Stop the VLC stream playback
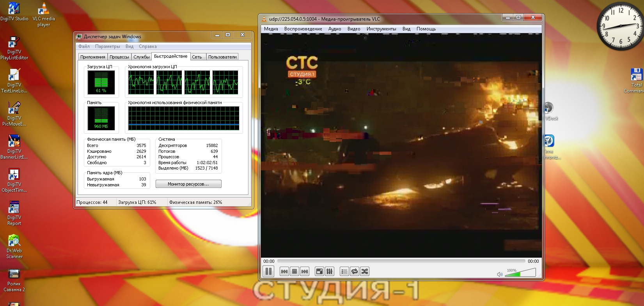Viewport: 644px width, 306px height. 295,271
